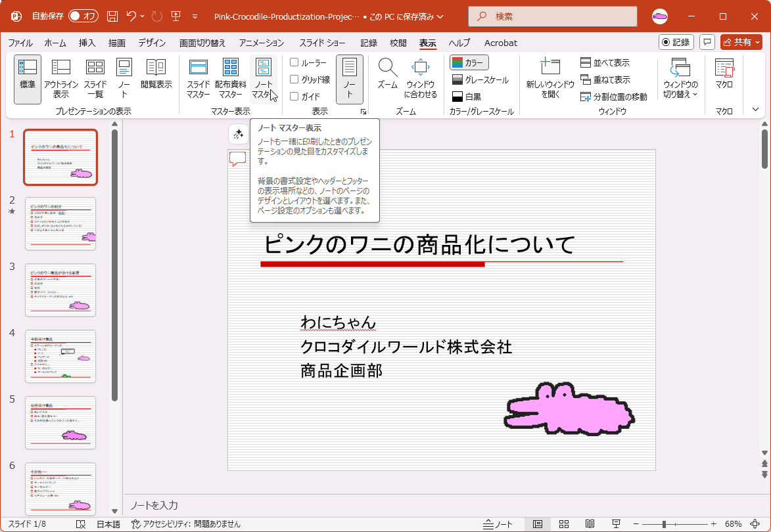Open the アニメーション ribbon tab

(x=260, y=43)
